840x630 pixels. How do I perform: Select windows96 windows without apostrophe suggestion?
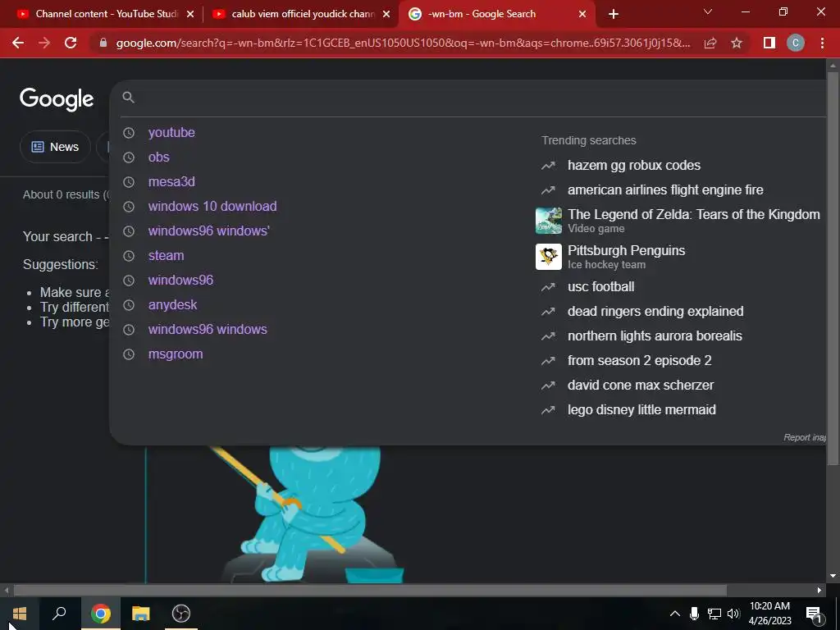[x=208, y=330]
